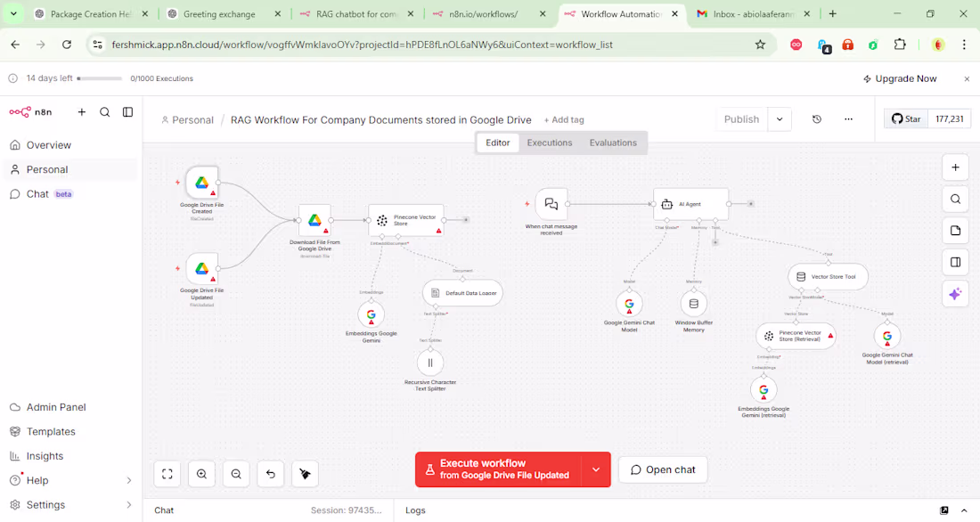Image resolution: width=980 pixels, height=522 pixels.
Task: Select the AI Agent node
Action: coord(690,204)
